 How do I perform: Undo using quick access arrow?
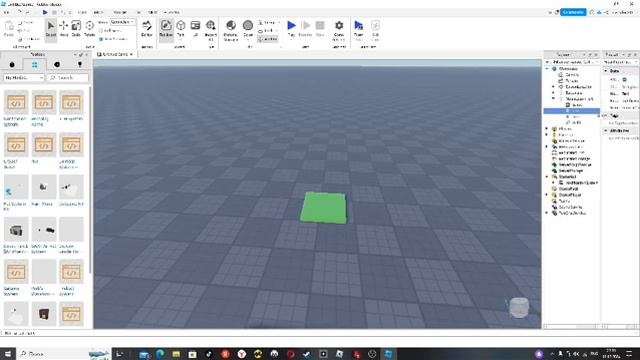[19, 12]
